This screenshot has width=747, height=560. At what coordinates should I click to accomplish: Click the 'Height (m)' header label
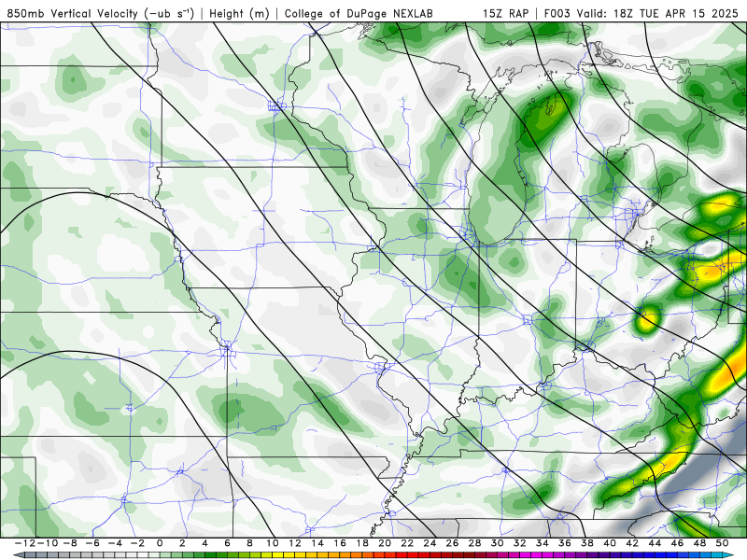(240, 13)
